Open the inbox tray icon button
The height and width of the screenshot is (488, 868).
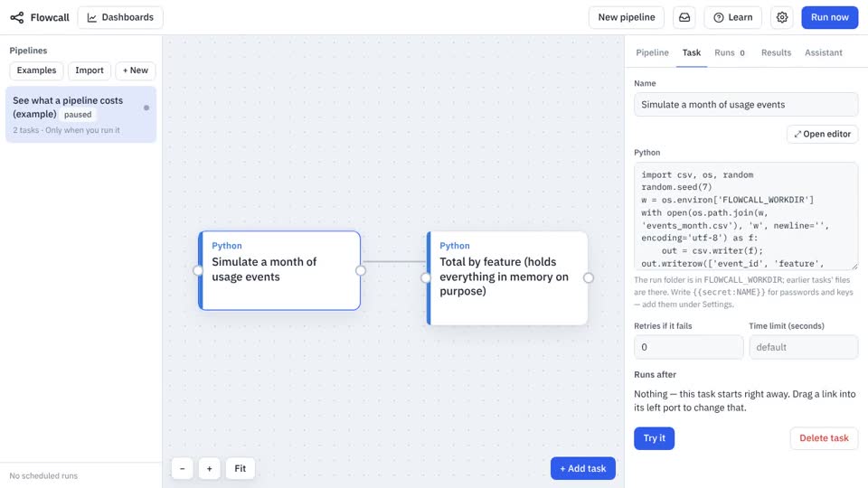point(684,17)
